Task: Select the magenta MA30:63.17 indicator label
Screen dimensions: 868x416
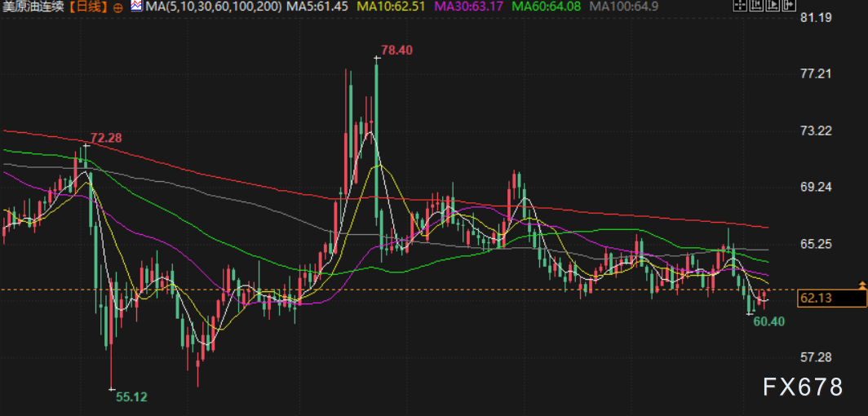Action: pos(471,7)
